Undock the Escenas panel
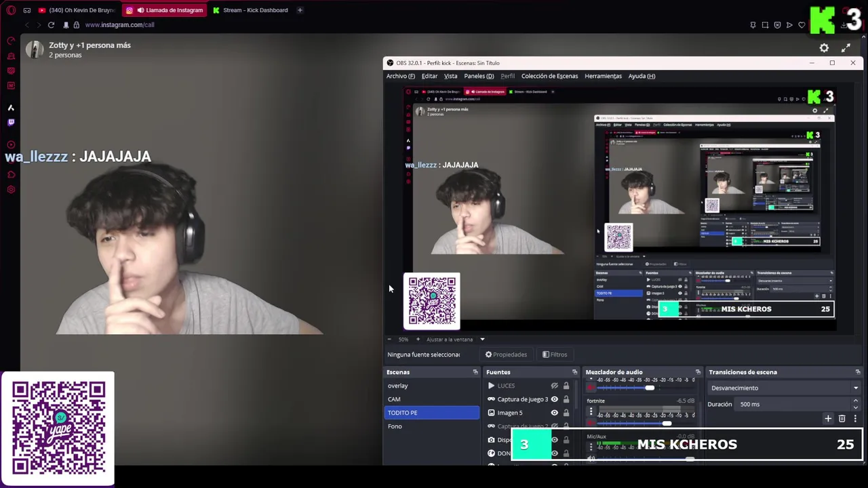The image size is (868, 488). point(475,372)
